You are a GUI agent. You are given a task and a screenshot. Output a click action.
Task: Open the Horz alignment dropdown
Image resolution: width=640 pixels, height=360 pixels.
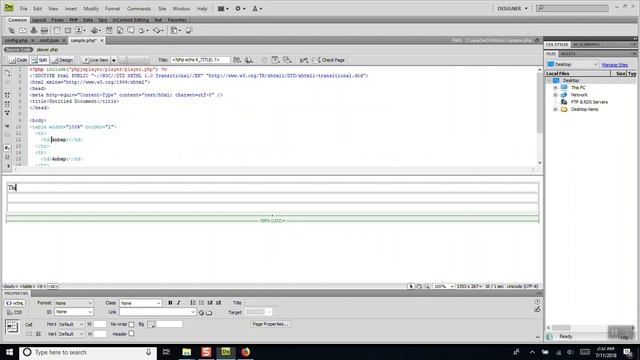pyautogui.click(x=71, y=324)
